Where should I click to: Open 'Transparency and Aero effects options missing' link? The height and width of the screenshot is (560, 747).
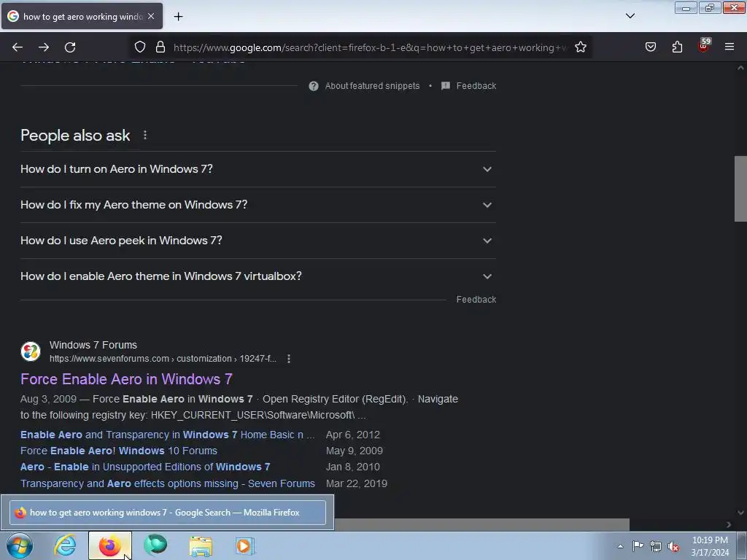click(168, 484)
